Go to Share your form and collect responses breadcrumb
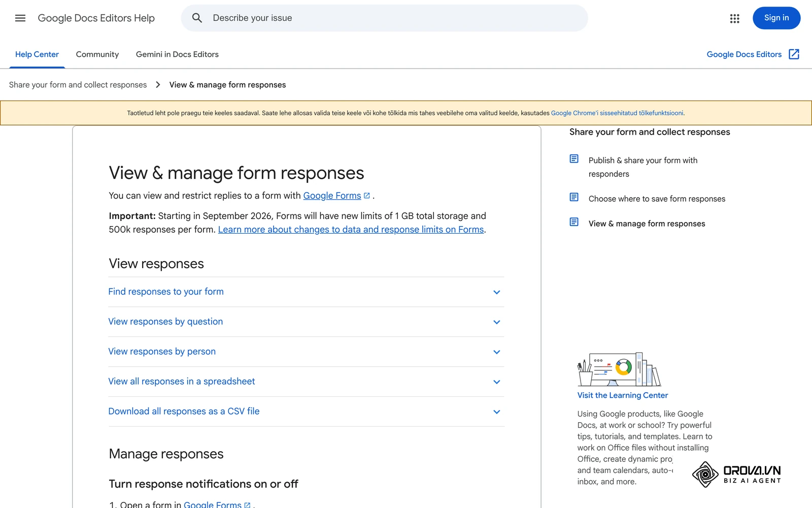The image size is (812, 508). tap(78, 85)
